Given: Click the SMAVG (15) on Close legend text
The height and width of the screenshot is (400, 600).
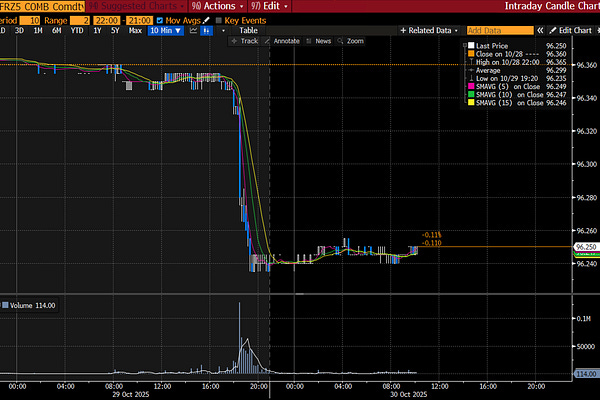Looking at the screenshot, I should (x=509, y=103).
